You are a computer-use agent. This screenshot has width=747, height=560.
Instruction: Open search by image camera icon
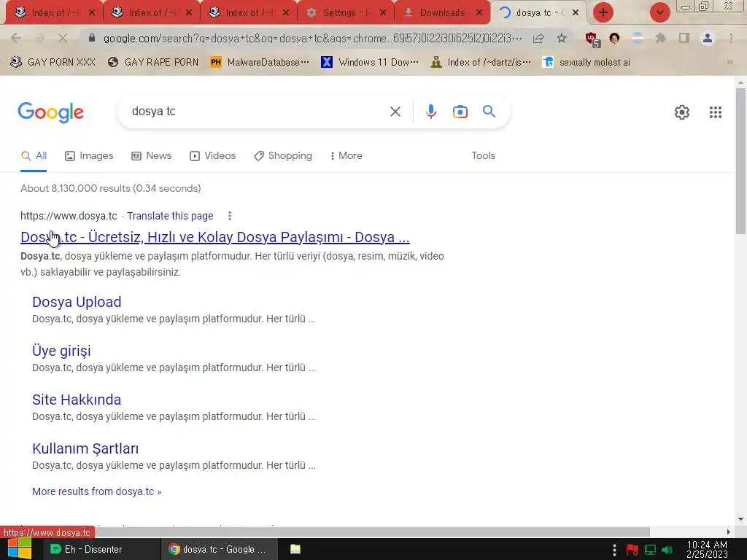click(x=460, y=112)
